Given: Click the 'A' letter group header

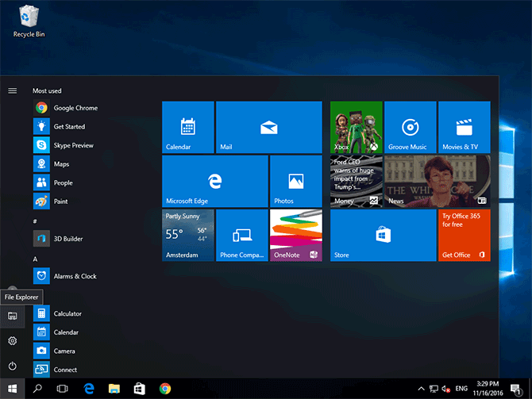Looking at the screenshot, I should click(x=35, y=259).
